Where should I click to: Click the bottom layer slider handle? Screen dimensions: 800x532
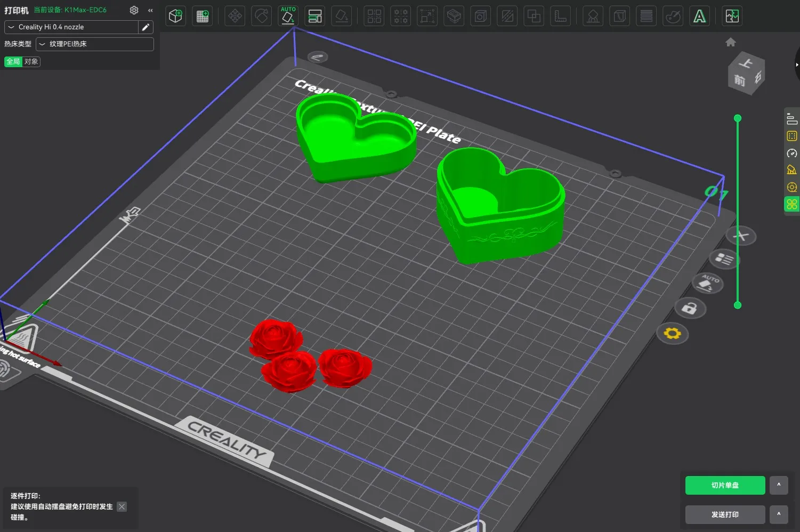point(738,305)
